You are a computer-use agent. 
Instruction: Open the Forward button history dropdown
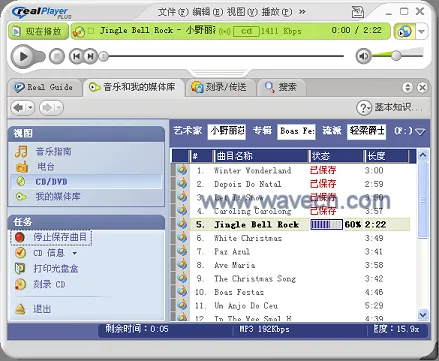point(59,108)
